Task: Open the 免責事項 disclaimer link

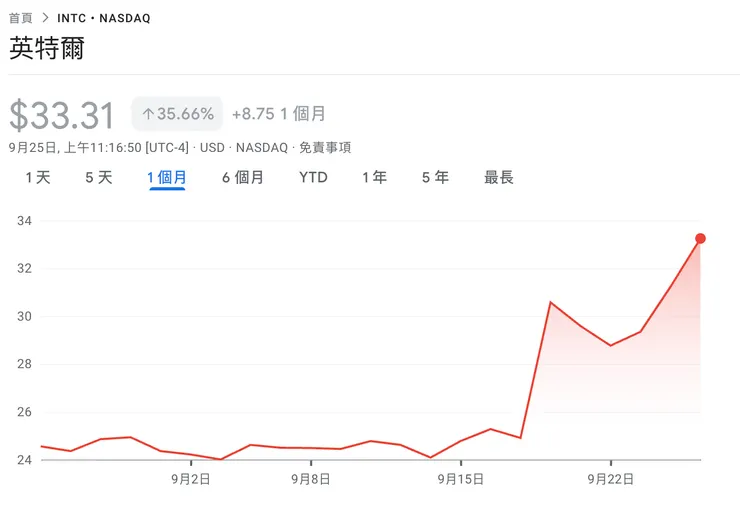Action: click(x=325, y=147)
